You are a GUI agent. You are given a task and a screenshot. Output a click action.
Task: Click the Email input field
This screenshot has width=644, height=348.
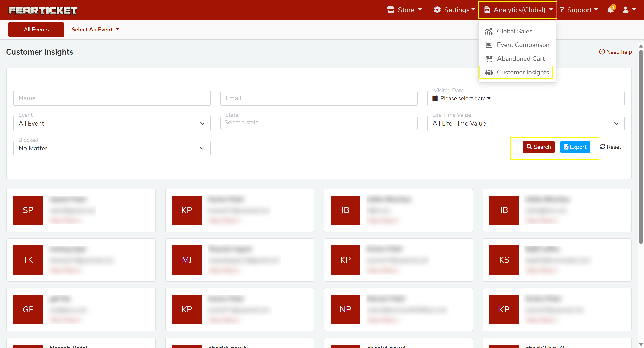[319, 98]
